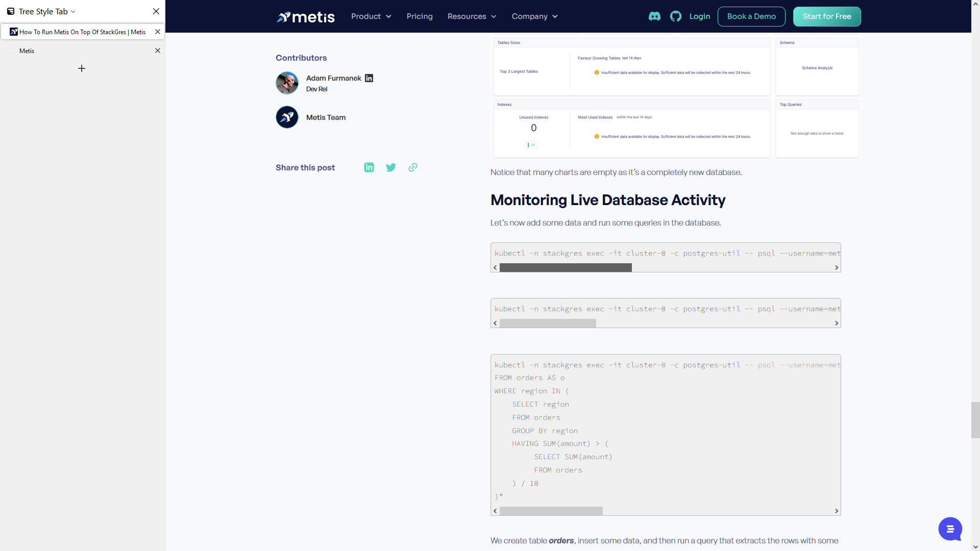Viewport: 980px width, 551px height.
Task: Share this post on Twitter
Action: point(391,167)
